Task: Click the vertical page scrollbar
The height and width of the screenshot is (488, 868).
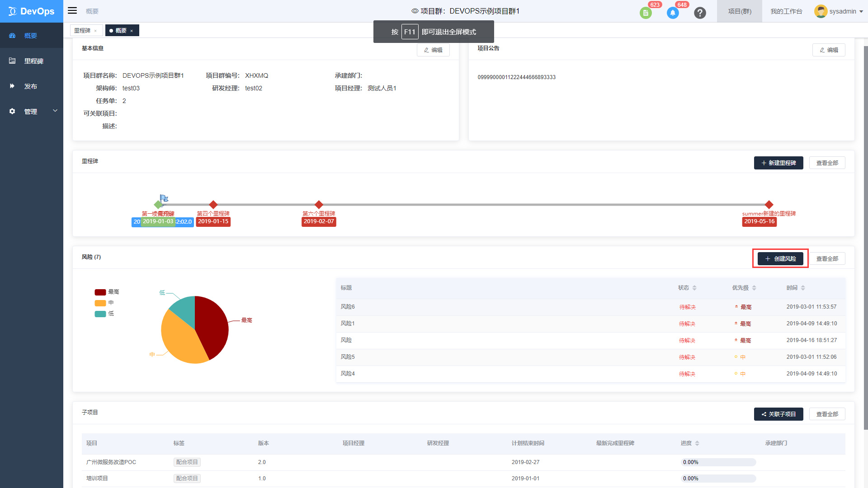Action: point(866,237)
